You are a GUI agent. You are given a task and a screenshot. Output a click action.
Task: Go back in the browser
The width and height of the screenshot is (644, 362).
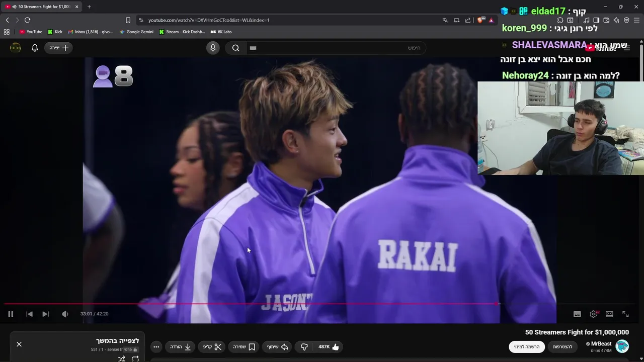point(7,20)
